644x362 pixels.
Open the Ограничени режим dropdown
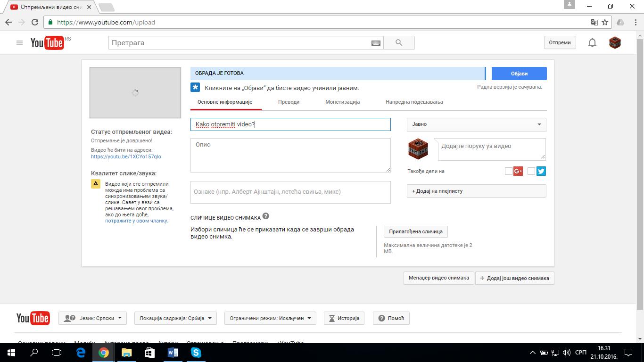tap(270, 318)
